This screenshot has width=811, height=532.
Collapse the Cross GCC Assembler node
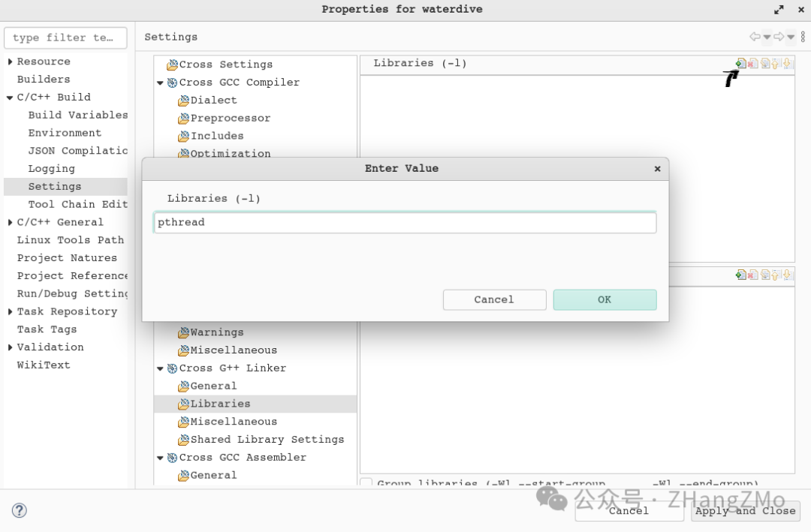tap(161, 458)
